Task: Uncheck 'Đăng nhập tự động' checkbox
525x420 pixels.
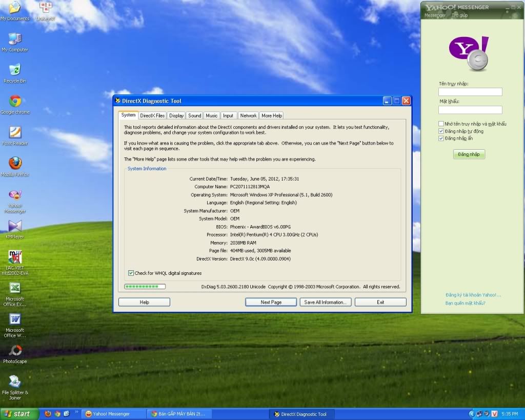Action: (441, 131)
